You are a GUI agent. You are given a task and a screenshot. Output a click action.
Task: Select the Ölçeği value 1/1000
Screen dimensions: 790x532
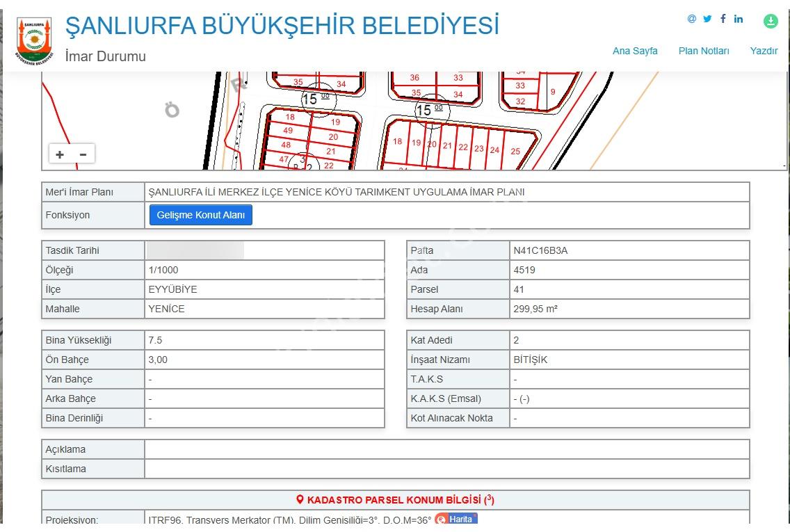(x=163, y=270)
